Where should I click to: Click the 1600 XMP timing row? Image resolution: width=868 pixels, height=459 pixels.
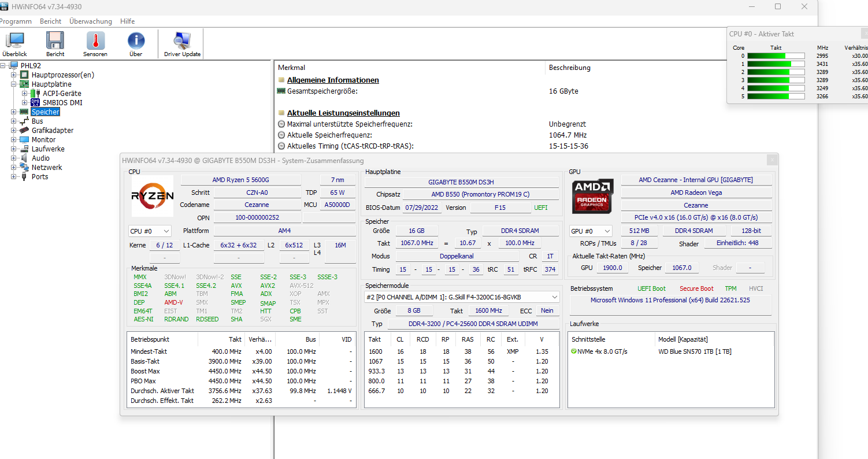pyautogui.click(x=462, y=351)
